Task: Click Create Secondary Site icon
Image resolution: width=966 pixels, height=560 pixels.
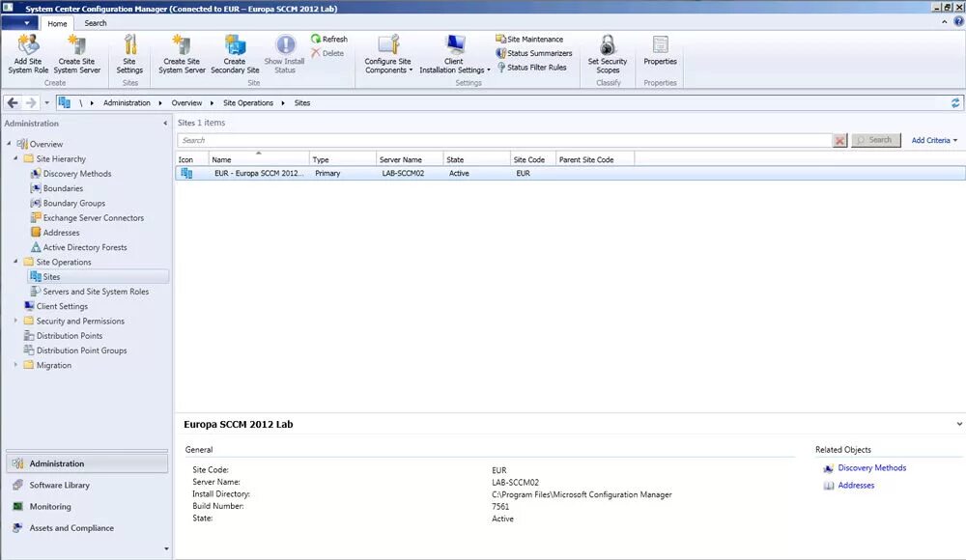Action: click(235, 45)
